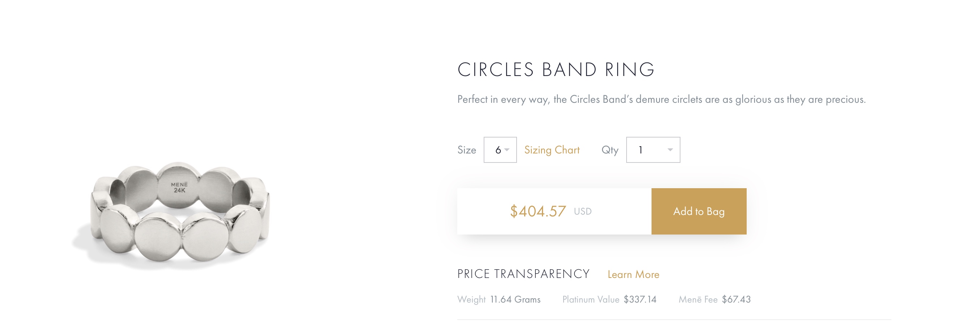Open Learn More about price transparency

[633, 274]
